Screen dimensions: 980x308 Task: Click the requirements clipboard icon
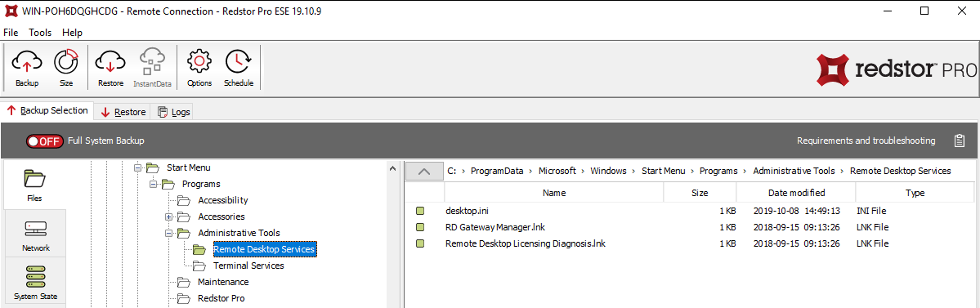(960, 141)
